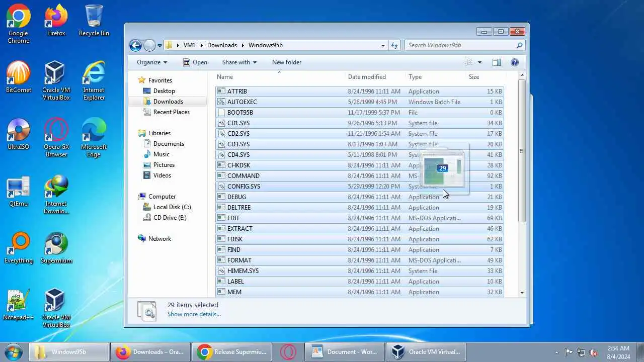Select the AUTOEXEC batch file
This screenshot has height=362, width=644.
point(360,102)
